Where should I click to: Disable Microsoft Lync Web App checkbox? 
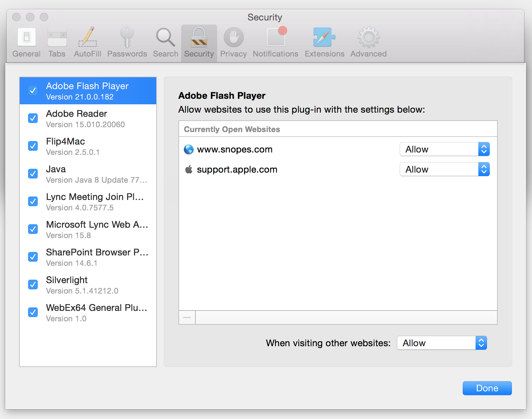[33, 229]
